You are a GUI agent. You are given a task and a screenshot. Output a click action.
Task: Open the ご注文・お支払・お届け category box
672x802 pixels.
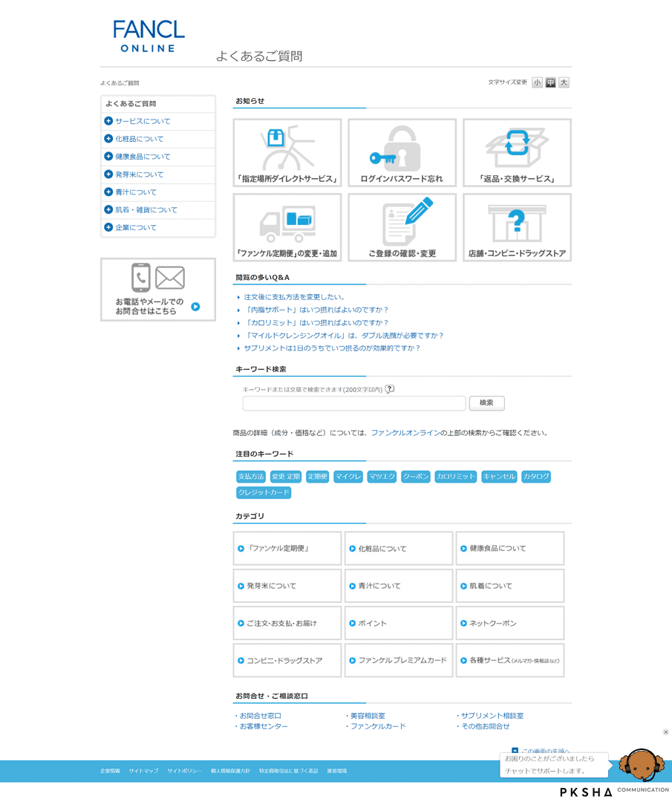(x=287, y=623)
